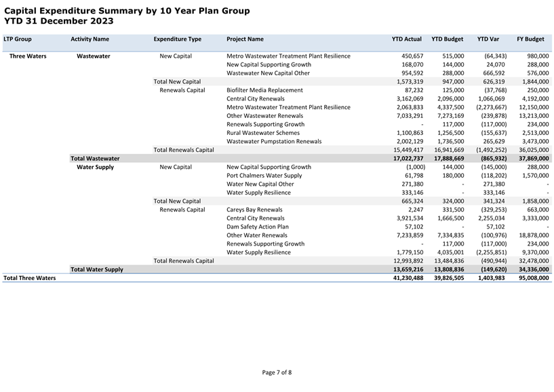
Task: Select the 'Three Waters' group label
Action: coord(28,56)
